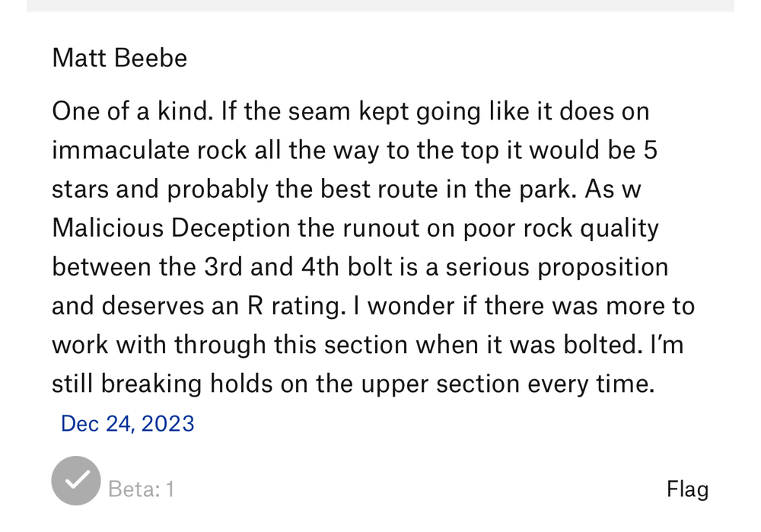This screenshot has height=532, width=761.
Task: Click the word 'immaculate' in the comment
Action: pyautogui.click(x=120, y=150)
